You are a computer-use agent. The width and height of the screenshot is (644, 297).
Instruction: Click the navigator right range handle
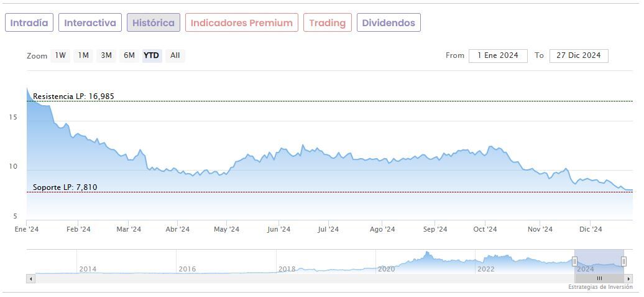point(623,262)
